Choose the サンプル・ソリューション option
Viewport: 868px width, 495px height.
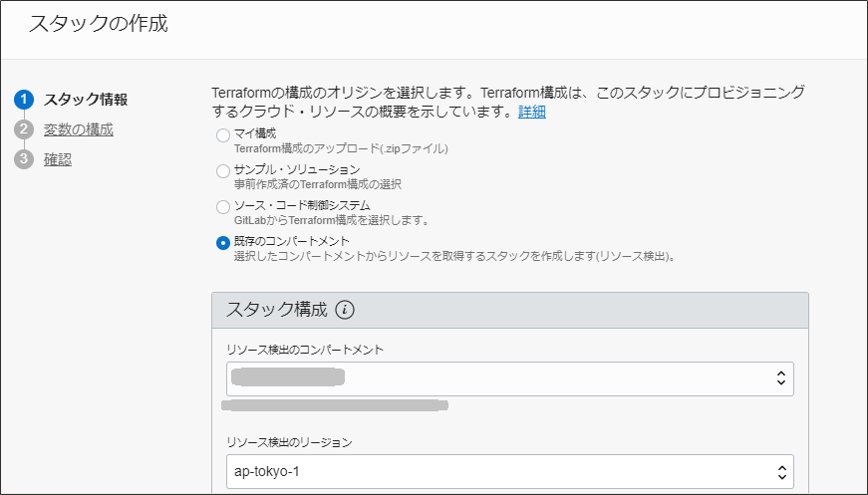[x=223, y=171]
